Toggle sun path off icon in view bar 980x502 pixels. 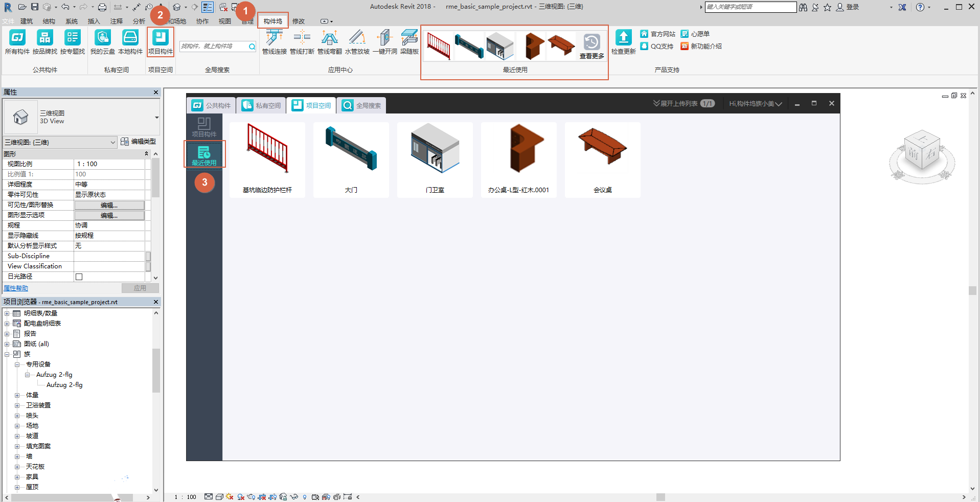click(x=230, y=496)
